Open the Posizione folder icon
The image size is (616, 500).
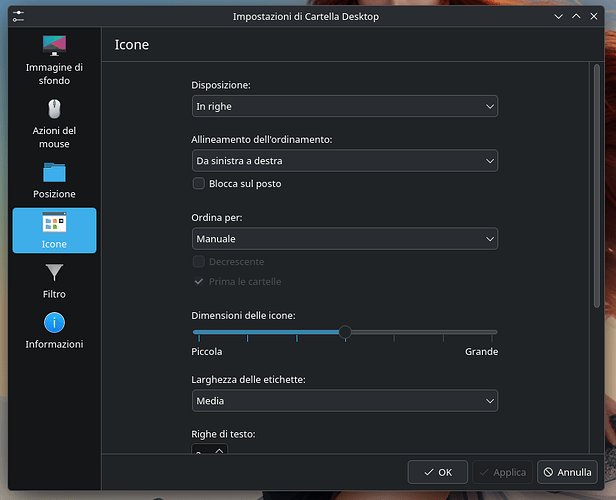pyautogui.click(x=54, y=172)
